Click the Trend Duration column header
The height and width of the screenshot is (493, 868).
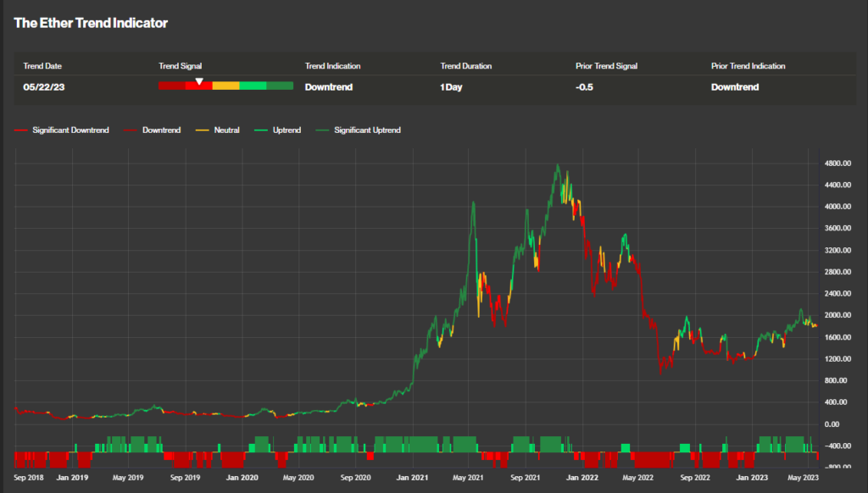(466, 66)
